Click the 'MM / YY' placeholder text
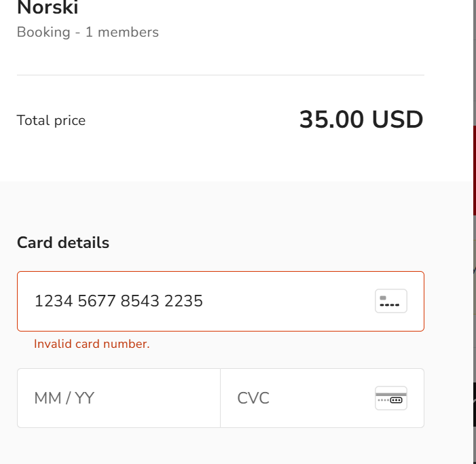The width and height of the screenshot is (476, 464). 64,398
